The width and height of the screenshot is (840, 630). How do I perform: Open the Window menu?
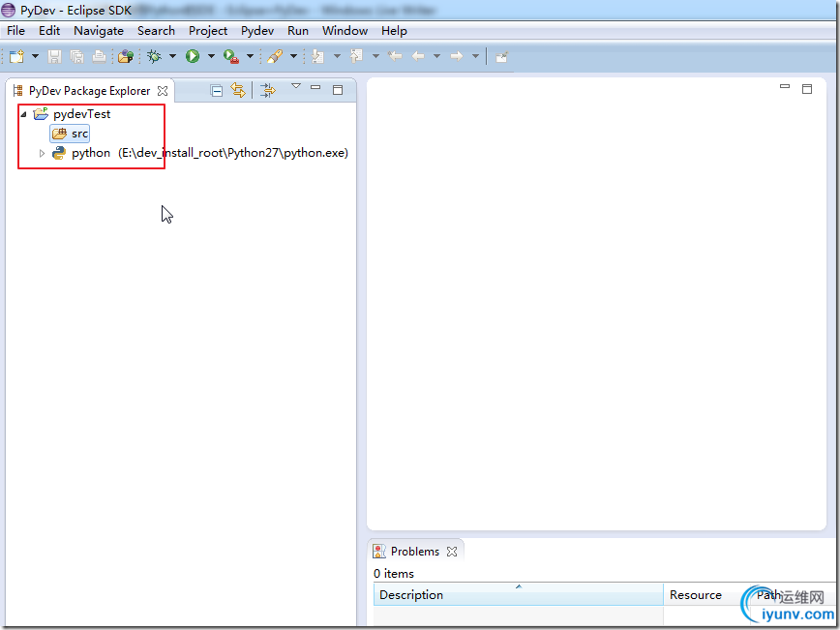coord(345,31)
